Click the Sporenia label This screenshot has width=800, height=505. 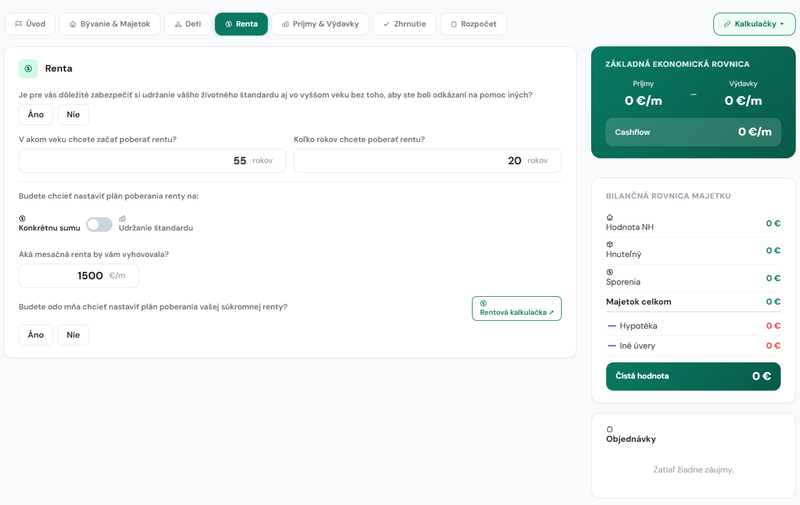pyautogui.click(x=623, y=282)
